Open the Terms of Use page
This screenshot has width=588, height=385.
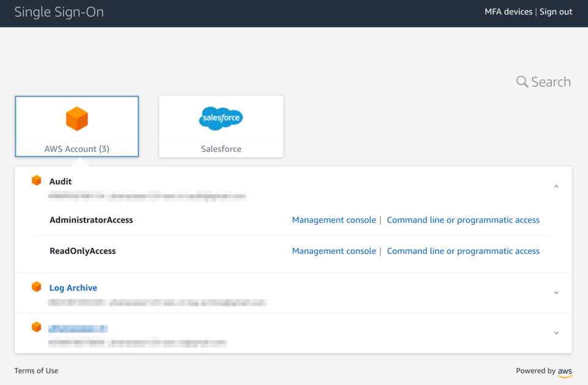36,370
